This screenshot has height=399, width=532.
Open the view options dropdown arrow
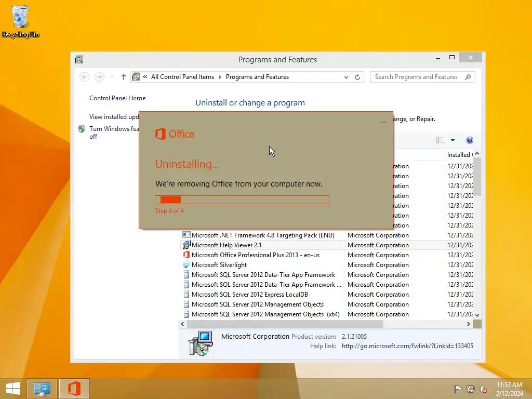(453, 140)
